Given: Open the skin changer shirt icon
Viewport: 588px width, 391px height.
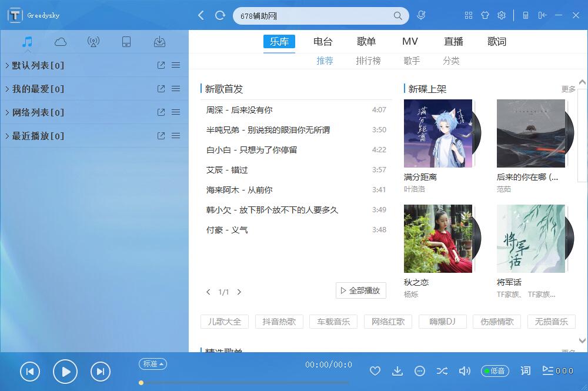Looking at the screenshot, I should point(485,15).
